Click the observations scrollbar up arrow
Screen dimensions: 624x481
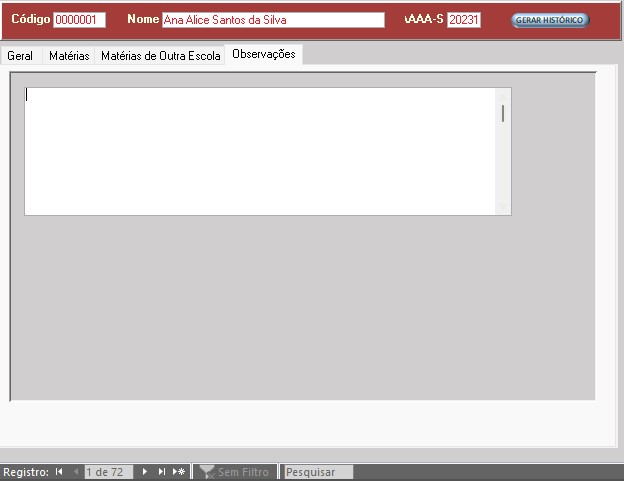tap(503, 95)
